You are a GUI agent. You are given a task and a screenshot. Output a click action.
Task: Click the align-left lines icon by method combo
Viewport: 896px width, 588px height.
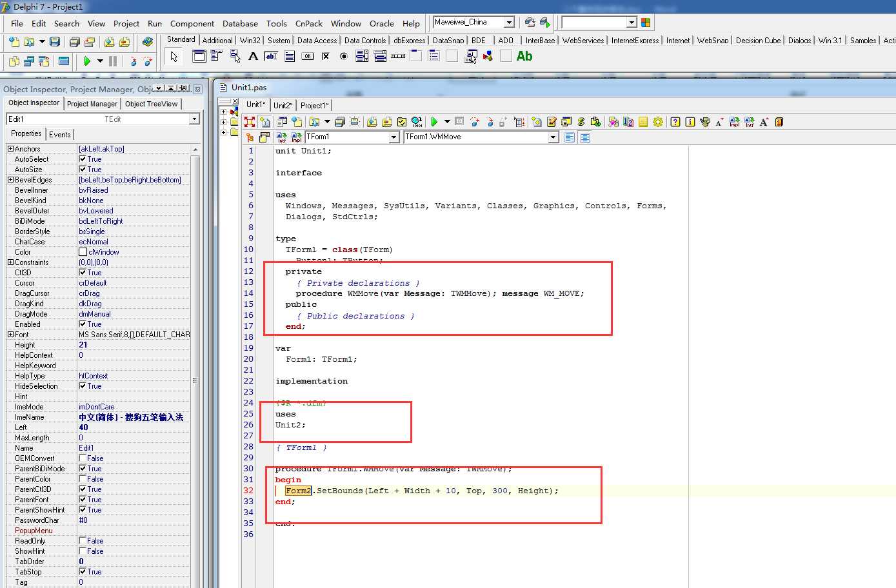point(570,137)
